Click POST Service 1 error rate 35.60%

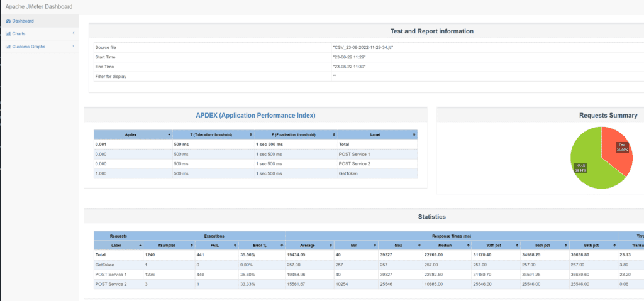click(x=247, y=275)
